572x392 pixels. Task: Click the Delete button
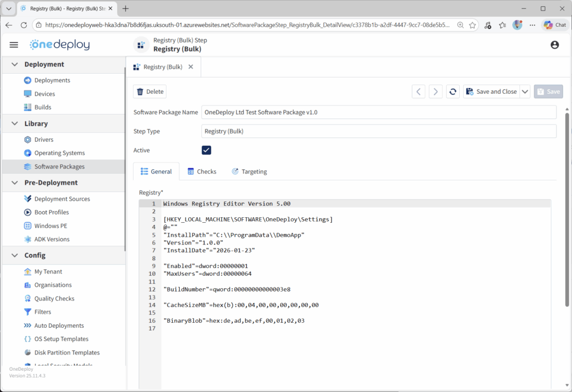150,92
